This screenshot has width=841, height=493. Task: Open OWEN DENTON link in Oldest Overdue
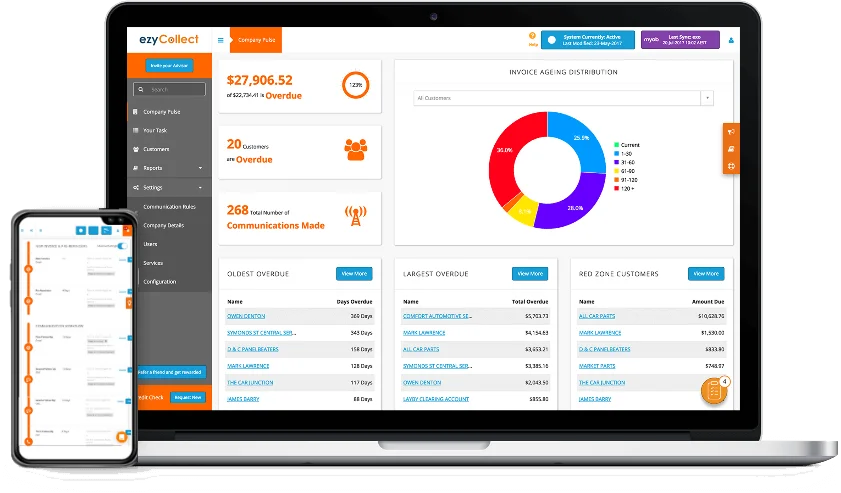pyautogui.click(x=246, y=316)
